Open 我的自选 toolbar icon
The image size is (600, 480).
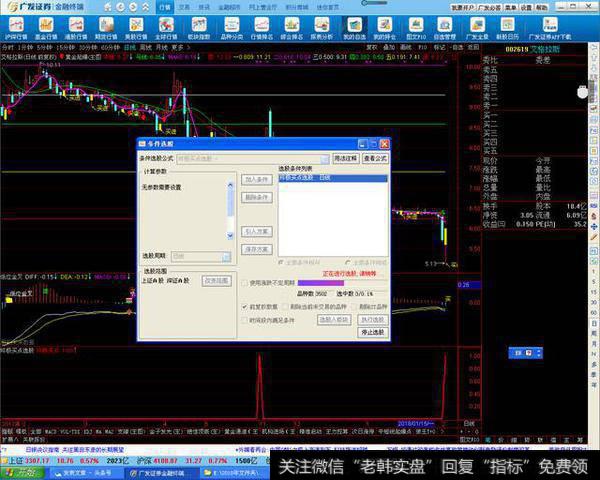coord(355,27)
